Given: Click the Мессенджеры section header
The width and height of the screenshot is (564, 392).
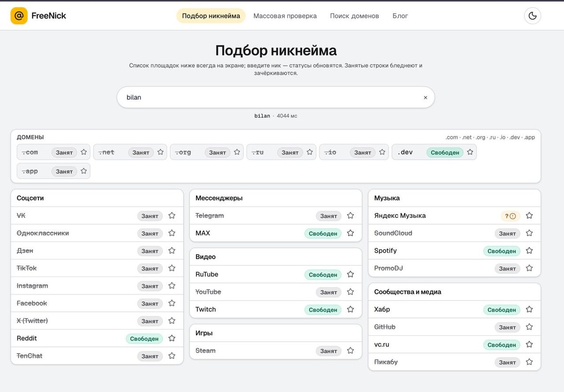Looking at the screenshot, I should tap(219, 198).
